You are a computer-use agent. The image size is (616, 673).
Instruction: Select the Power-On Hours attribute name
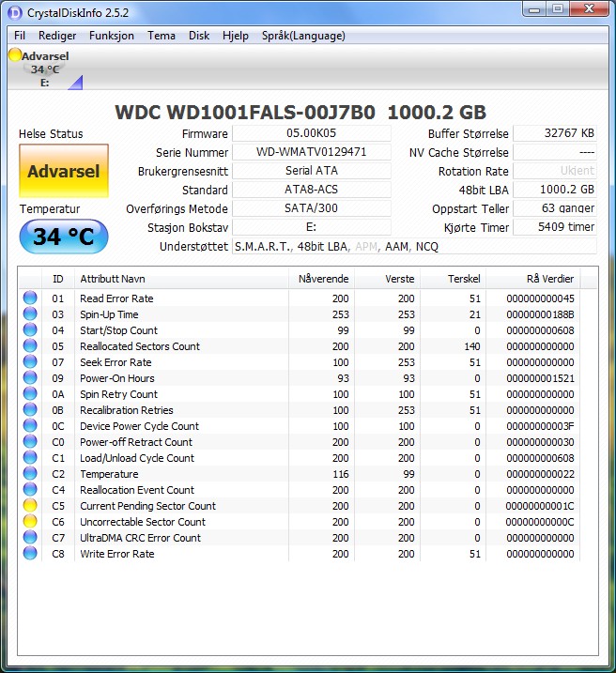[x=117, y=378]
